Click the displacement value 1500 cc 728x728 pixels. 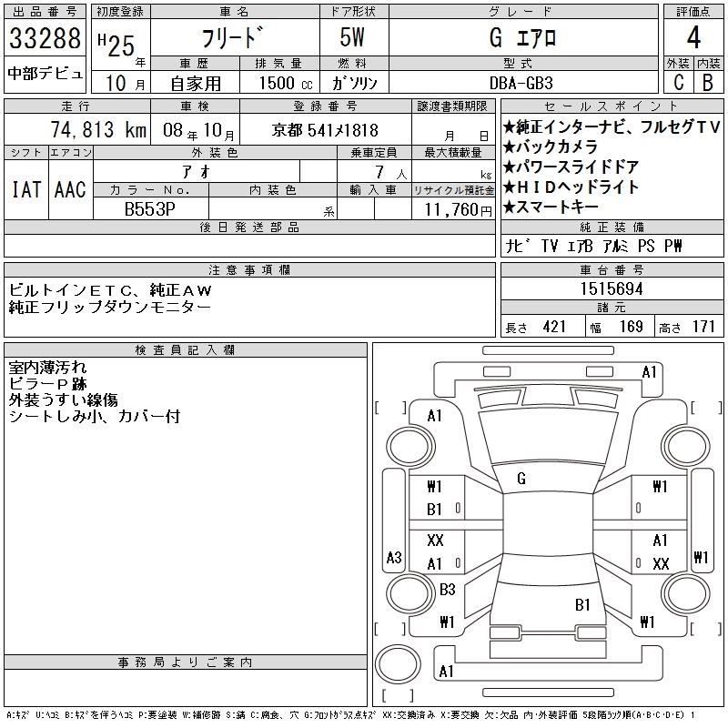click(286, 84)
